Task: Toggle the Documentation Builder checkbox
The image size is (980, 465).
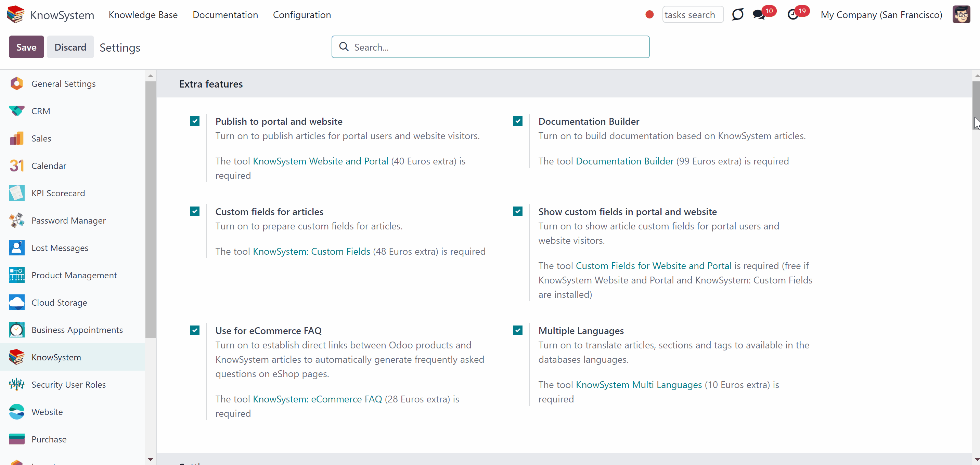Action: coord(517,121)
